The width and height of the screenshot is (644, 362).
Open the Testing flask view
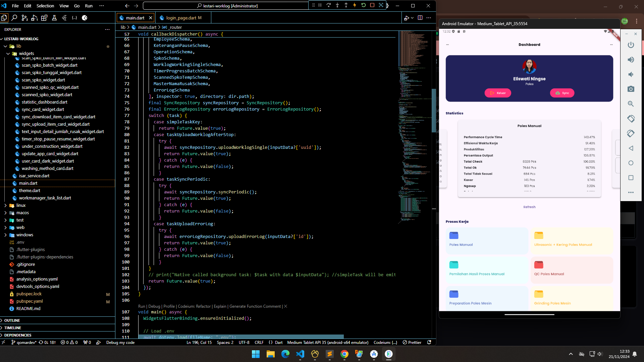pos(54,18)
